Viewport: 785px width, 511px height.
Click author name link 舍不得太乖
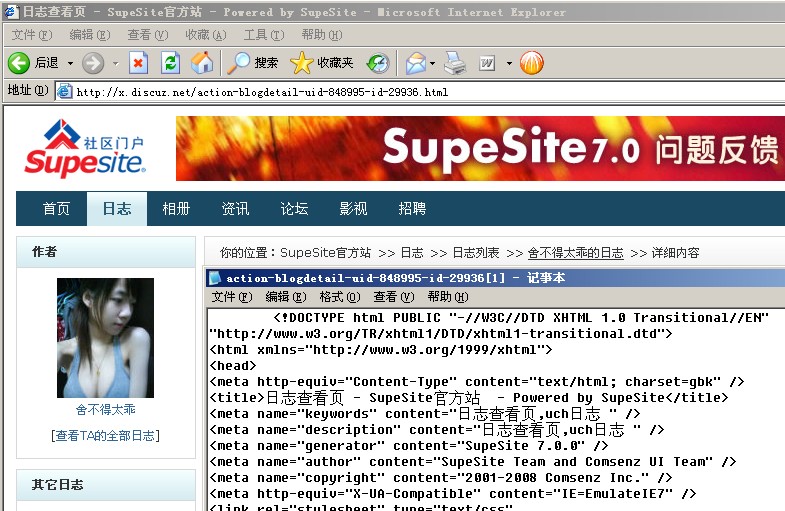click(x=106, y=410)
